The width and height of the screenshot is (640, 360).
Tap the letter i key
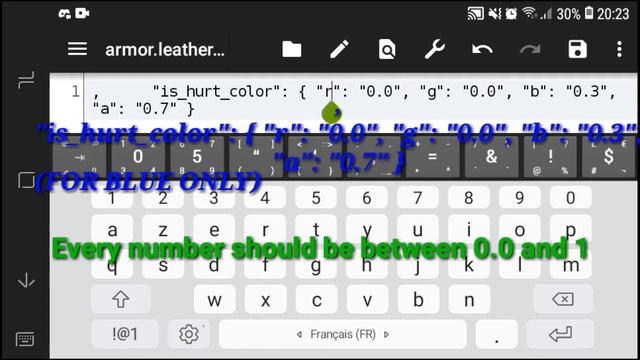click(x=469, y=229)
